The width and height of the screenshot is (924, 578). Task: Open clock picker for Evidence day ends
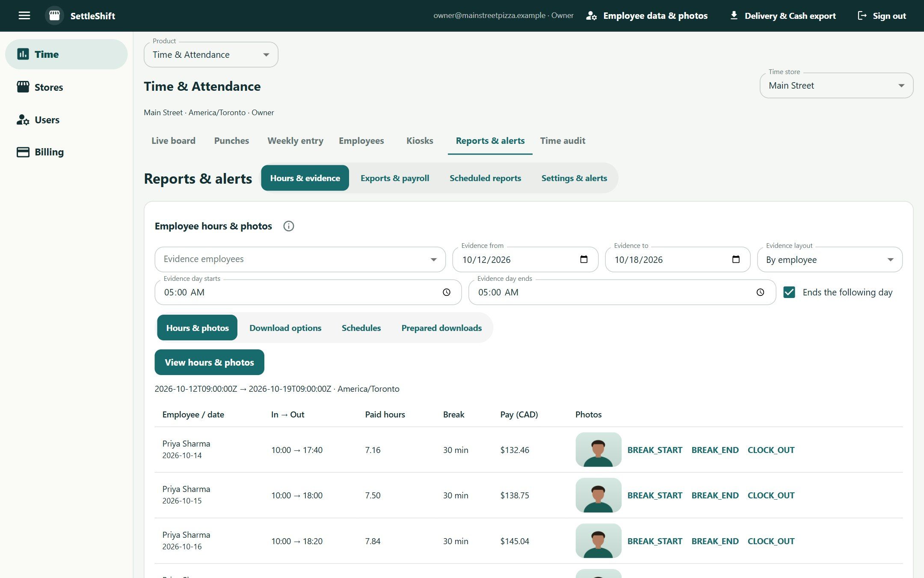pyautogui.click(x=760, y=292)
